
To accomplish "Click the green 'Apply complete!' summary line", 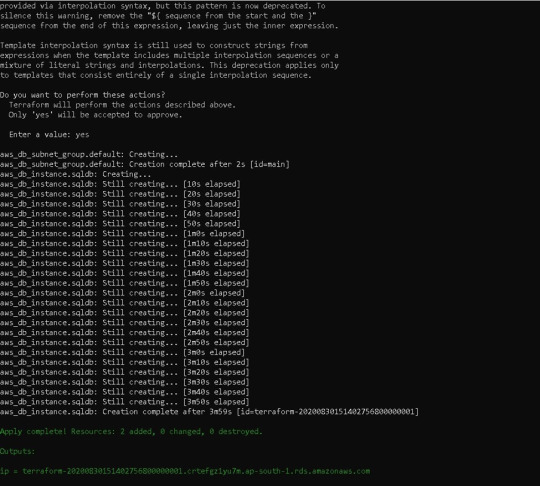I will 131,431.
